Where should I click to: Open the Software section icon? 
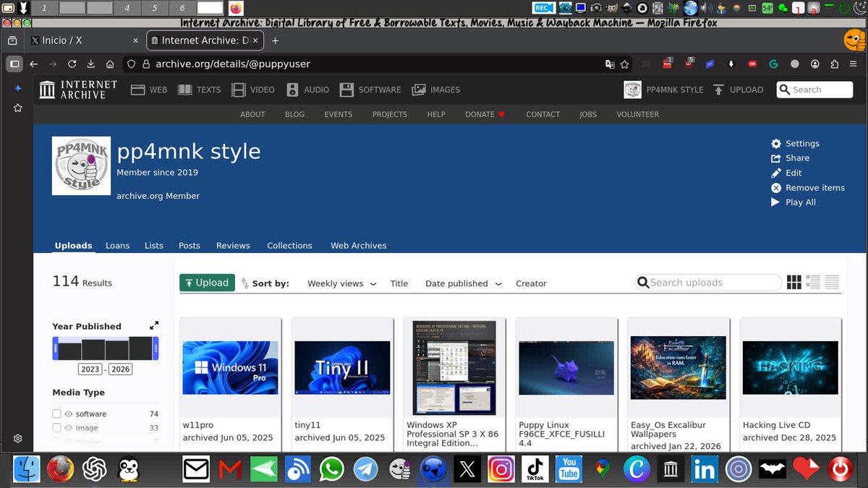346,90
